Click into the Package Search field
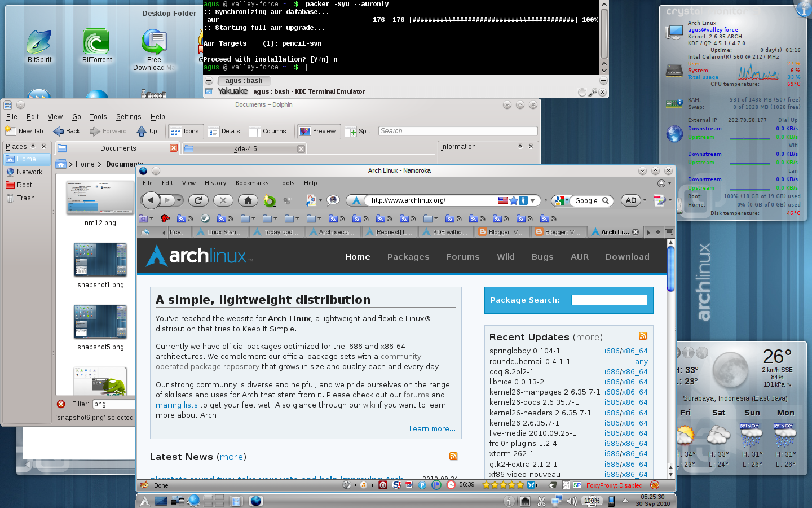 609,300
